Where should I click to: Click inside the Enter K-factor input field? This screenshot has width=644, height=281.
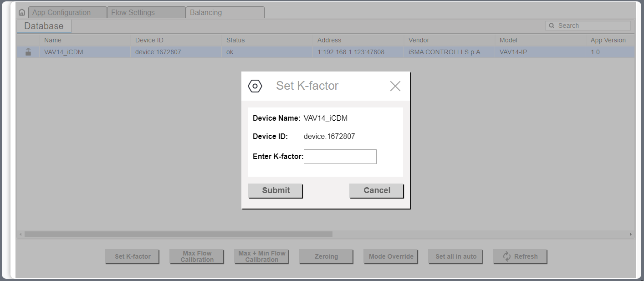(340, 156)
